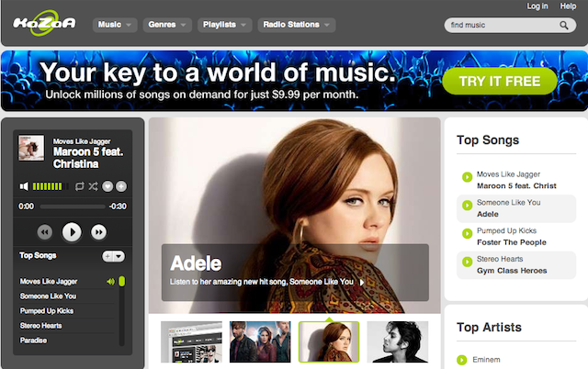The image size is (588, 369).
Task: Click the Kazaa logo
Action: click(x=44, y=23)
